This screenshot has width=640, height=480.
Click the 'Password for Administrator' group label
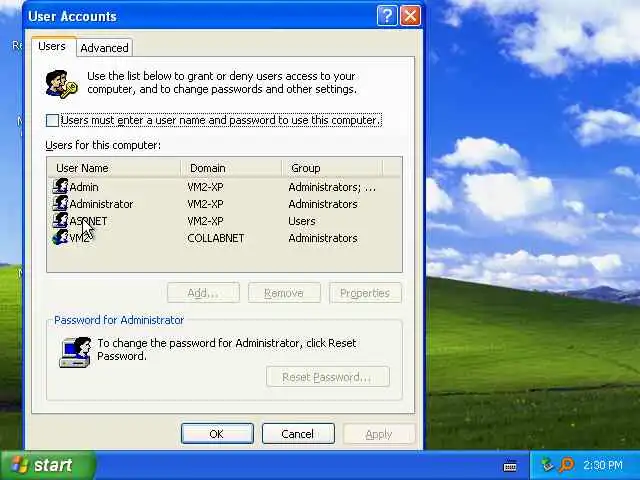click(x=119, y=320)
